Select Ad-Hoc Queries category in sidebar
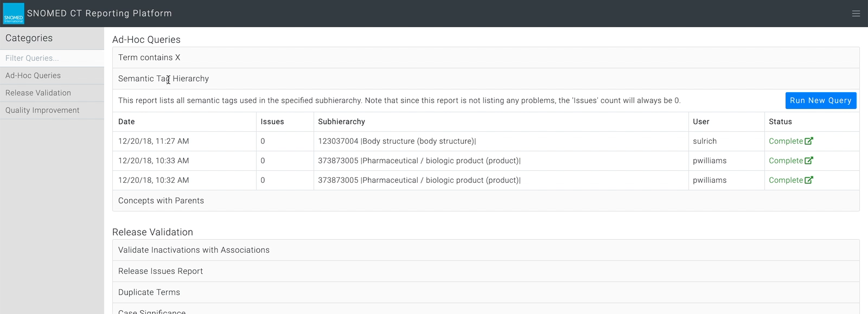 [x=52, y=76]
